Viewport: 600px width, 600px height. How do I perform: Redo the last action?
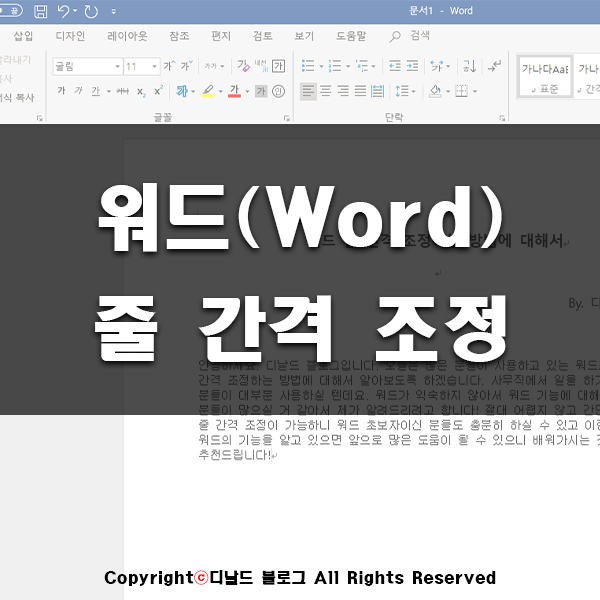point(91,11)
